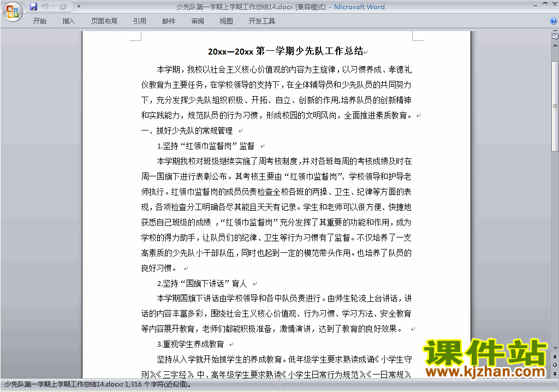Click the subheading "3.重视学生养成教育"
This screenshot has width=559, height=392.
click(x=191, y=344)
